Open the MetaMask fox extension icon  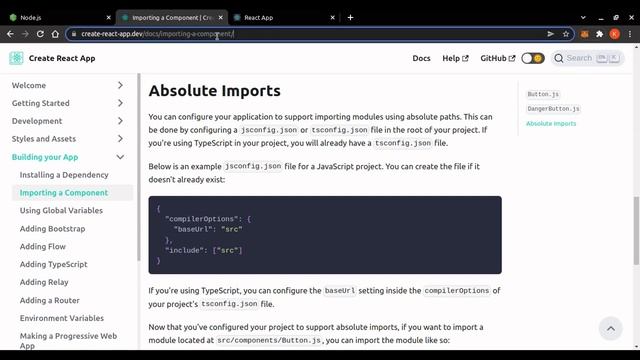(584, 34)
